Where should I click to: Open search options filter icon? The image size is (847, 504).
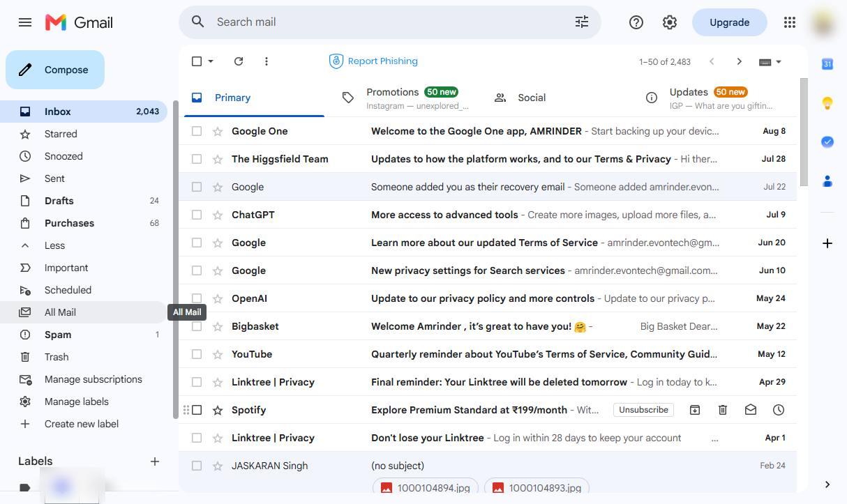tap(582, 22)
